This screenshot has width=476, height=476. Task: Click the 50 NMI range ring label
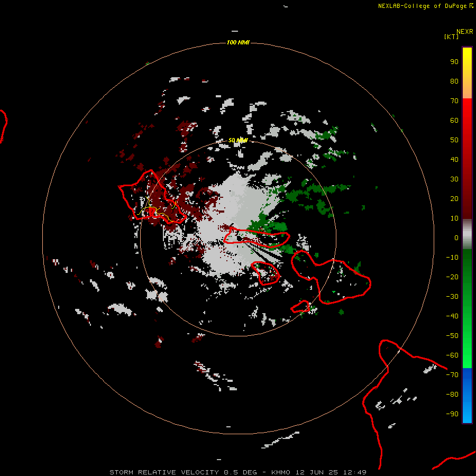click(237, 140)
